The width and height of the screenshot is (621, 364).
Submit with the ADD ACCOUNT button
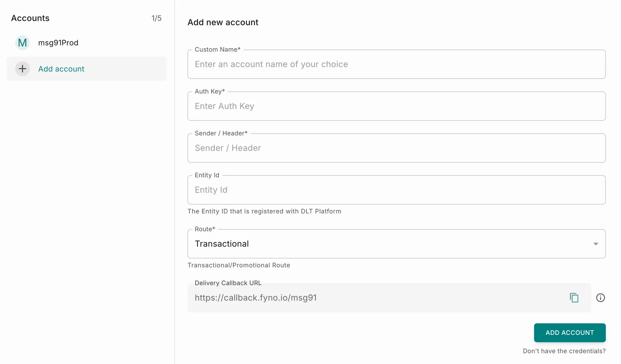pos(570,333)
